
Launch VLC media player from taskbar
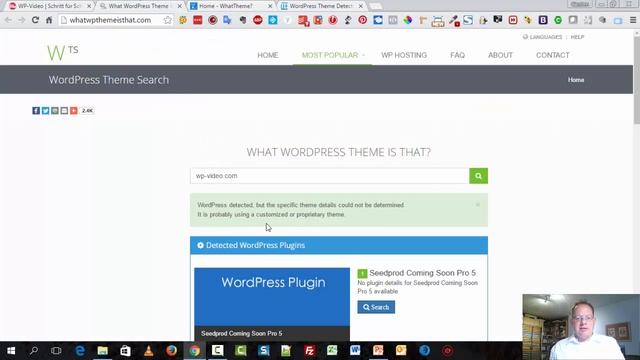[149, 351]
